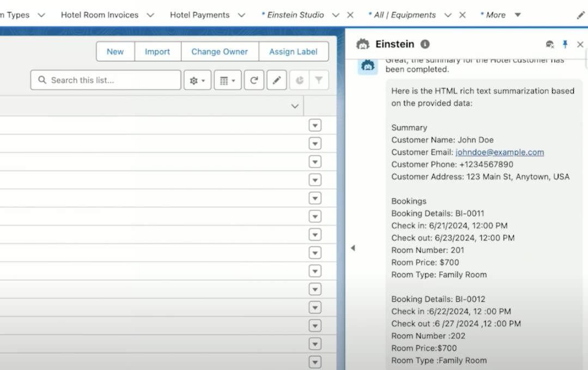Switch to the Hotel Room Invoices tab

pyautogui.click(x=100, y=15)
